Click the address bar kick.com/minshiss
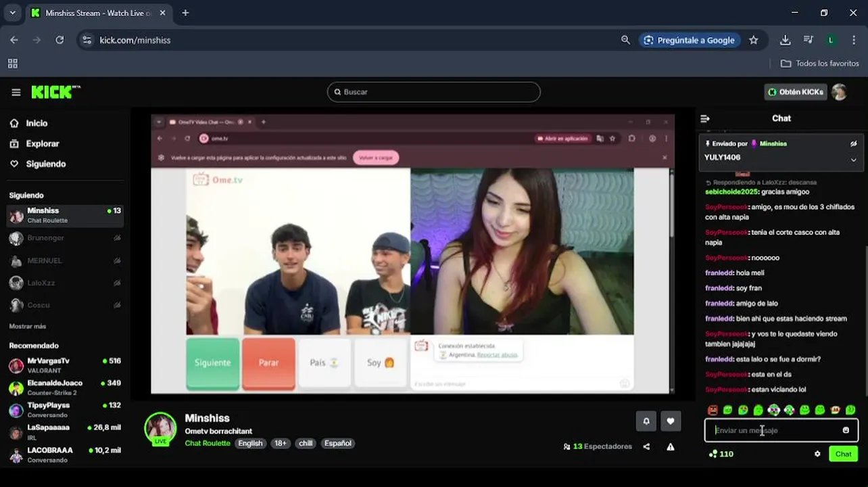Image resolution: width=868 pixels, height=487 pixels. tap(135, 40)
